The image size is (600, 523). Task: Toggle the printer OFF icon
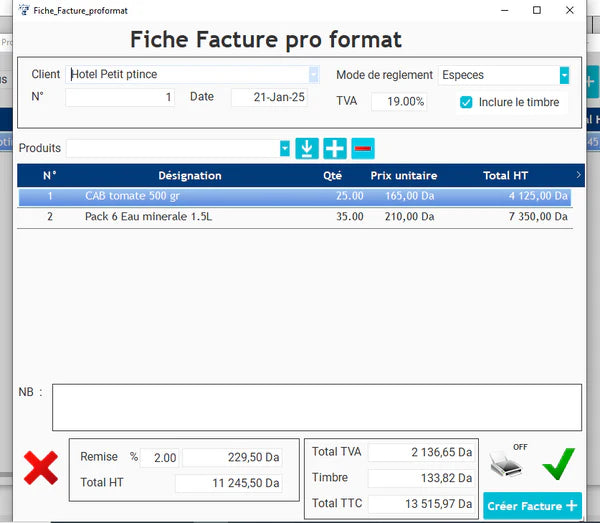click(x=507, y=462)
